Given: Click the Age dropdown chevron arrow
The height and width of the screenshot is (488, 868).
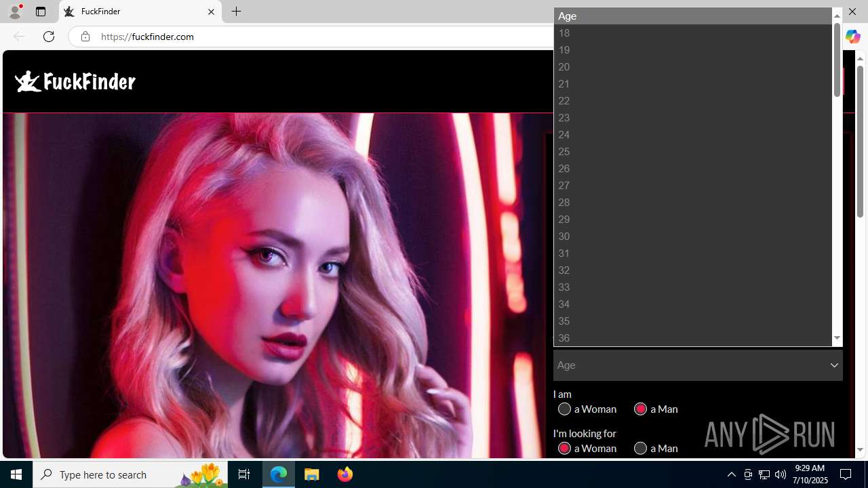Looking at the screenshot, I should click(834, 365).
